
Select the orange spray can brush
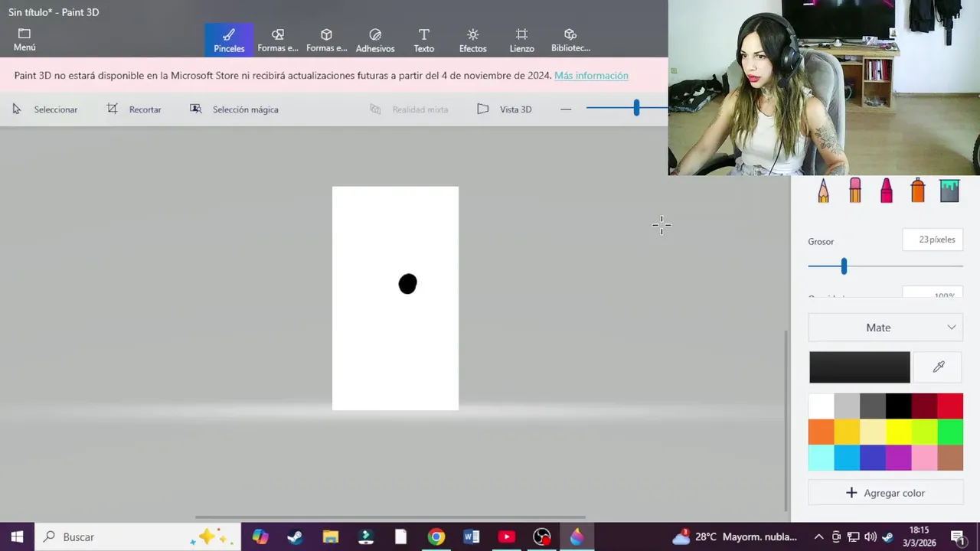pyautogui.click(x=918, y=191)
